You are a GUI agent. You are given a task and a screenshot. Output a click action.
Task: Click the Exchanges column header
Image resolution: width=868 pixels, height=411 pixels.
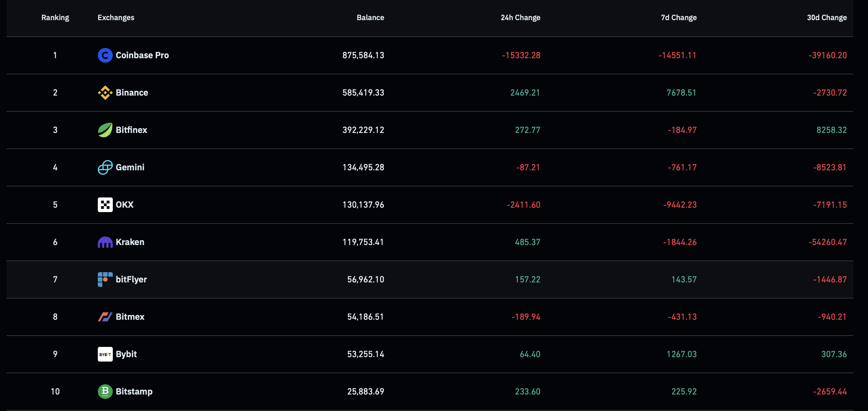[x=116, y=18]
